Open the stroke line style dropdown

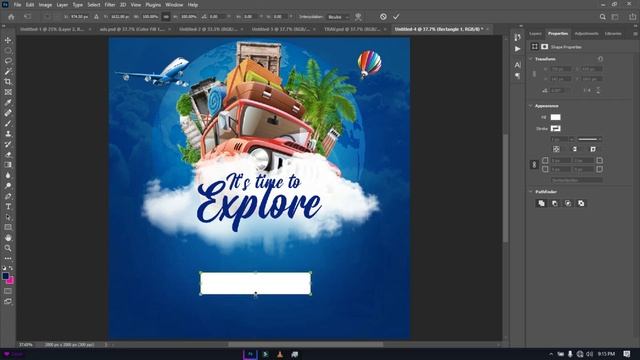coord(589,140)
